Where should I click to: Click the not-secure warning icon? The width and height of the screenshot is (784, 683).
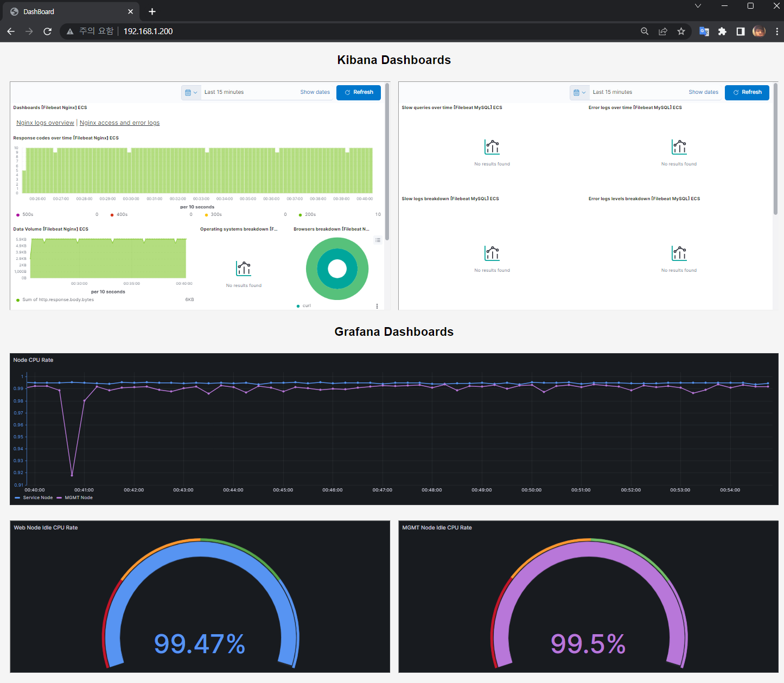[70, 31]
